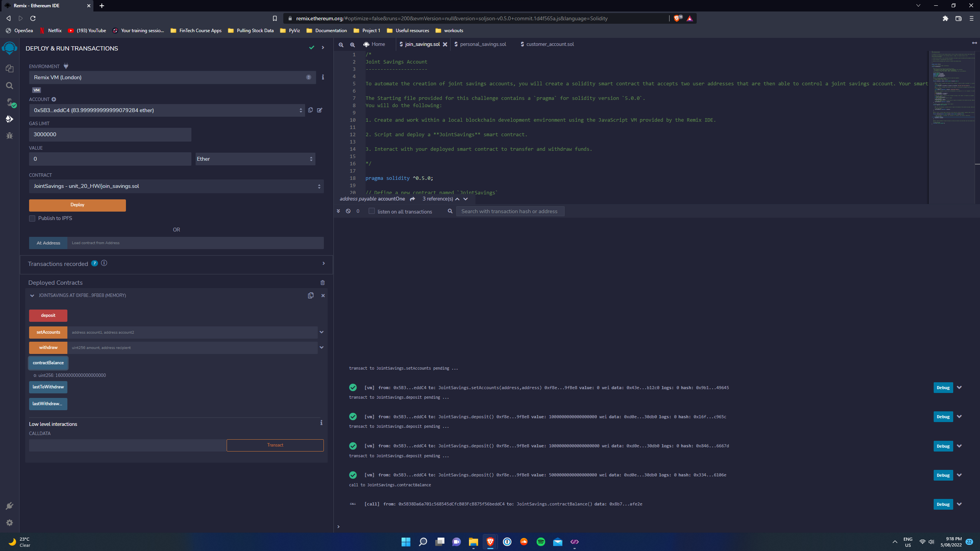Open Transactions recorded info icon
The height and width of the screenshot is (551, 980).
(104, 263)
